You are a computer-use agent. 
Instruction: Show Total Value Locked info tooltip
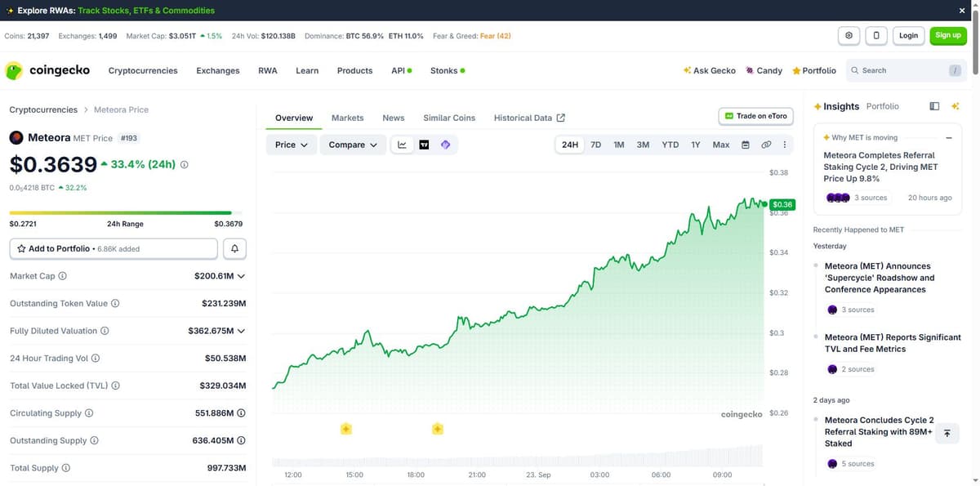pos(115,386)
